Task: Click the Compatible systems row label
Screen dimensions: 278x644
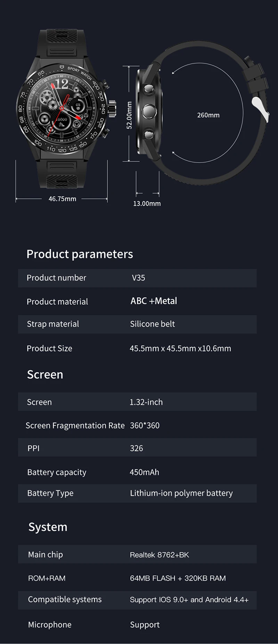Action: tap(65, 599)
